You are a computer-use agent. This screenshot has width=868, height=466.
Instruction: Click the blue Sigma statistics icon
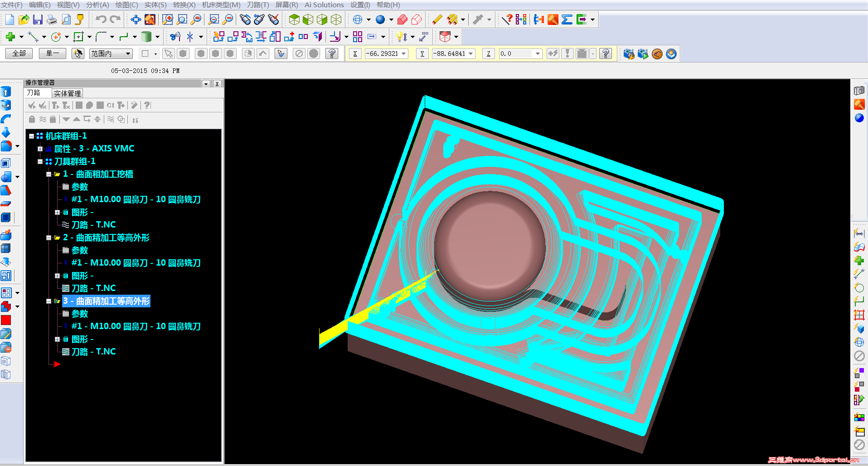(567, 19)
